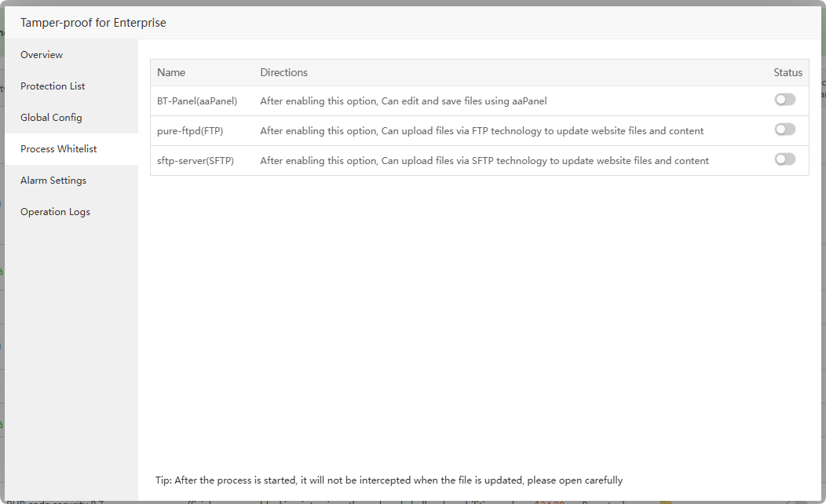Viewport: 826px width, 504px height.
Task: Go to Alarm Settings
Action: coord(53,181)
